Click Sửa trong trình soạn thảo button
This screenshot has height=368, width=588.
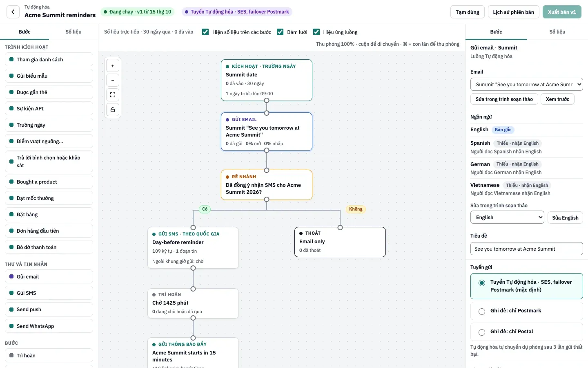pyautogui.click(x=504, y=99)
